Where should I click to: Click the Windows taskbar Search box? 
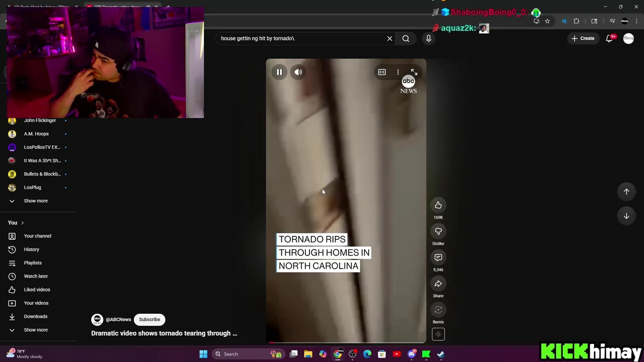(248, 354)
